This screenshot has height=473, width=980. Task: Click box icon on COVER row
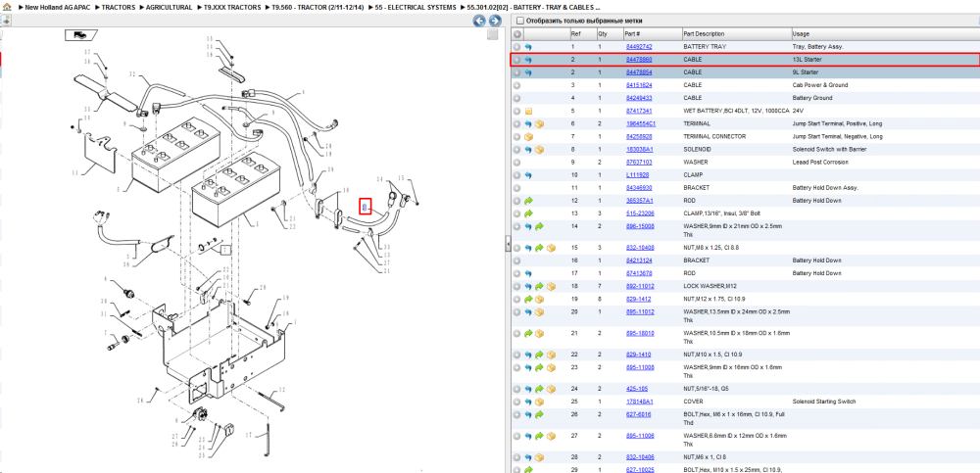(x=539, y=402)
